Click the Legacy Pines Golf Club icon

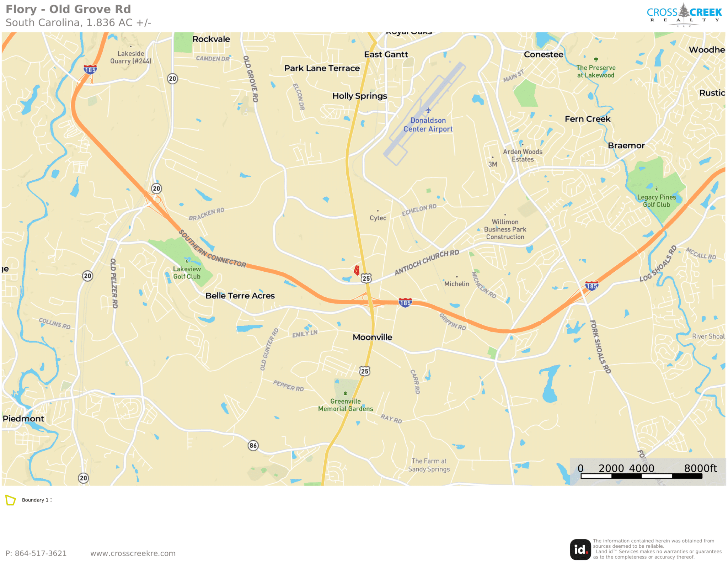tap(657, 189)
